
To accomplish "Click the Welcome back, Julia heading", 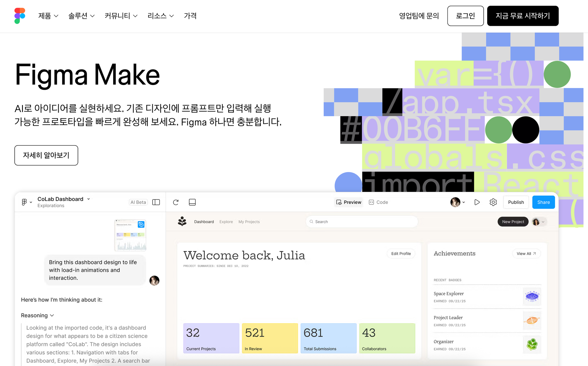I will point(244,255).
